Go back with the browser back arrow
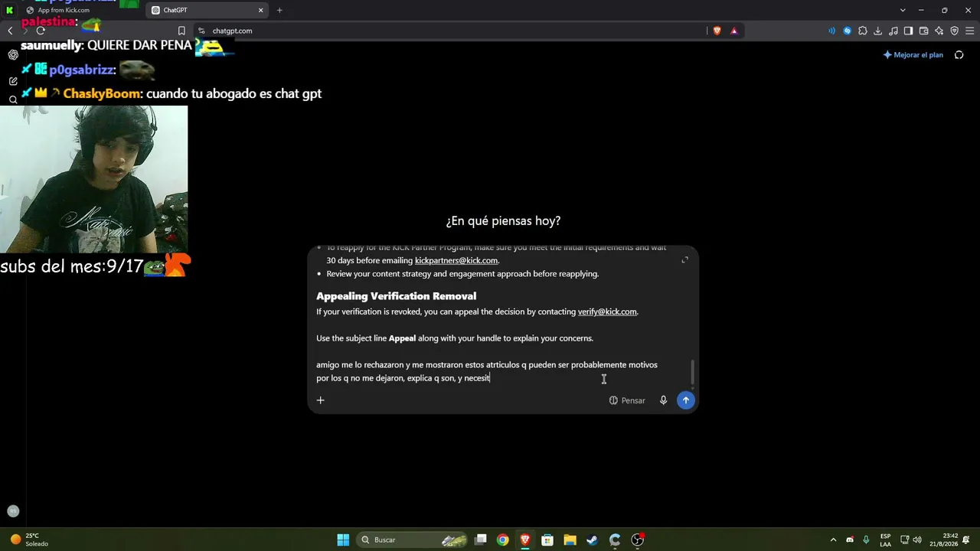The height and width of the screenshot is (551, 980). pyautogui.click(x=10, y=31)
